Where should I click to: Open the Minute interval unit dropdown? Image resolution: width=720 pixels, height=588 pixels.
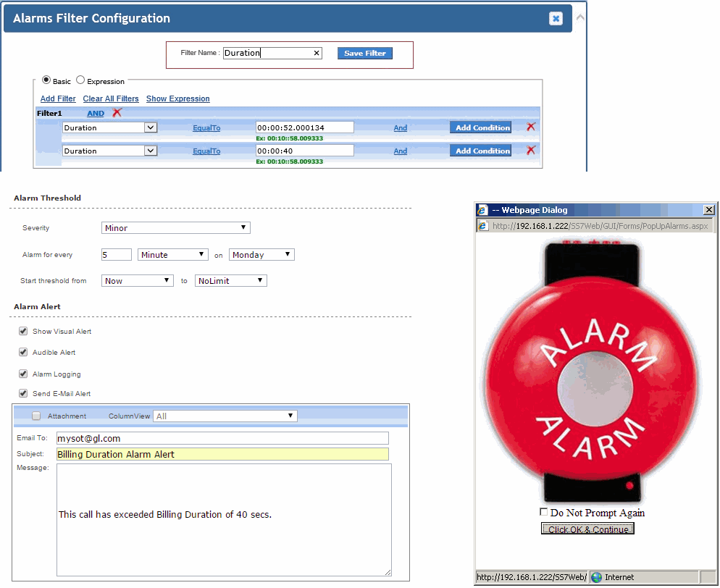coord(173,255)
